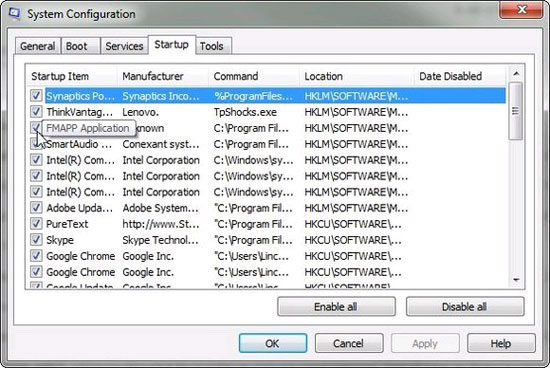Image resolution: width=550 pixels, height=368 pixels.
Task: Click Disable all button
Action: (x=464, y=307)
